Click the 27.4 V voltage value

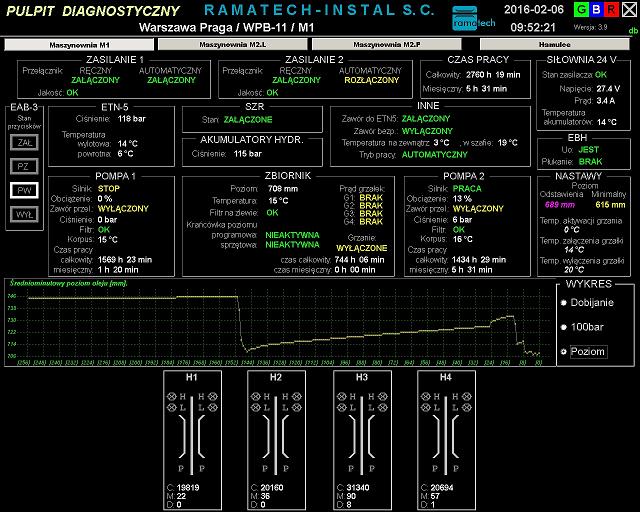[608, 89]
